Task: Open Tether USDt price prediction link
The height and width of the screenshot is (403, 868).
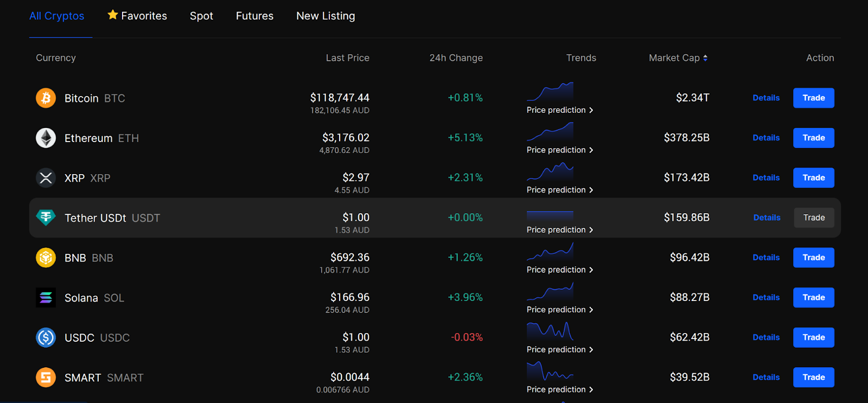Action: (x=560, y=230)
